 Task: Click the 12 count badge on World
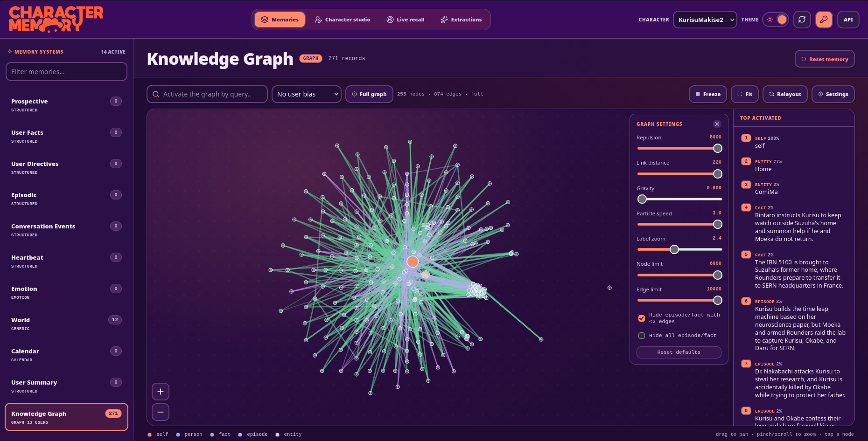[x=115, y=320]
